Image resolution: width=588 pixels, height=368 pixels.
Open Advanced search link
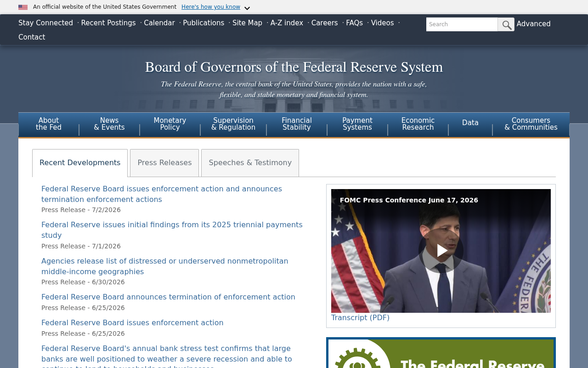[533, 24]
